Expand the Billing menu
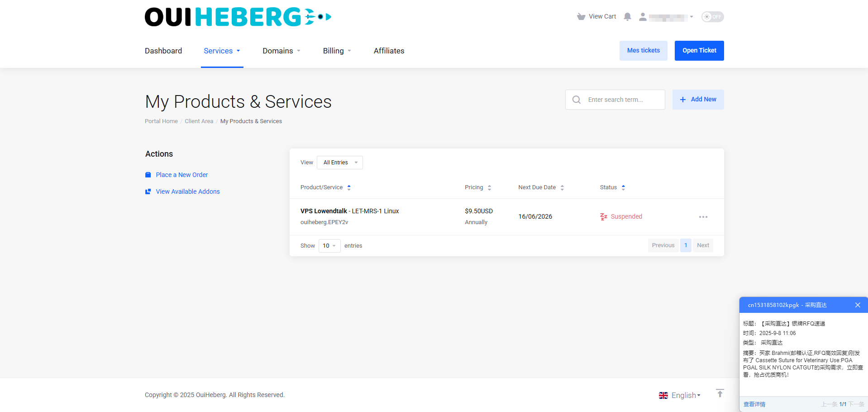 point(337,51)
